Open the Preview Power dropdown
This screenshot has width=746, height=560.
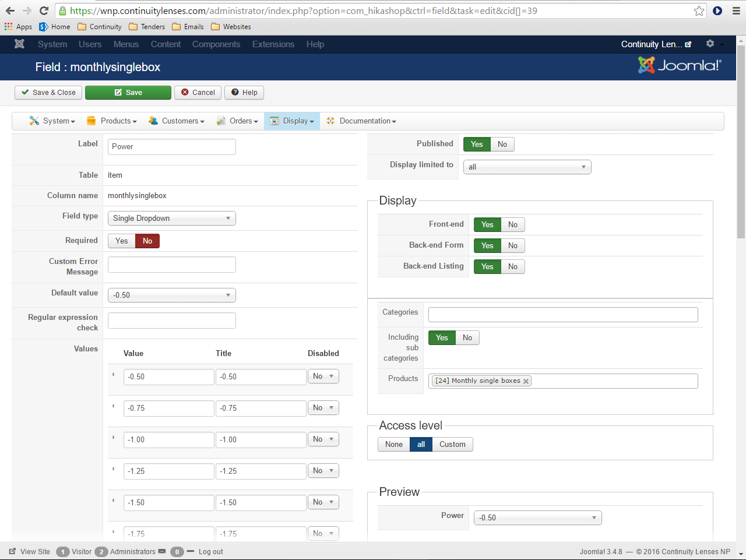[x=538, y=518]
